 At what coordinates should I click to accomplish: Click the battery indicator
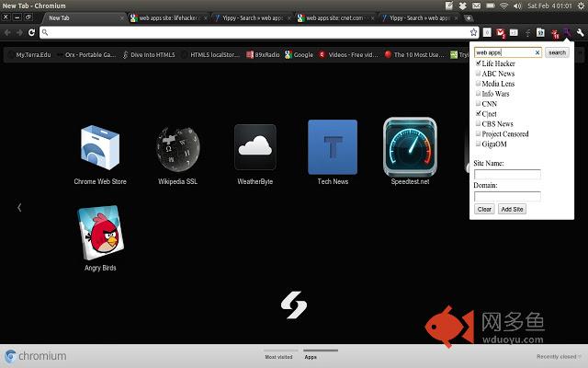click(x=490, y=6)
